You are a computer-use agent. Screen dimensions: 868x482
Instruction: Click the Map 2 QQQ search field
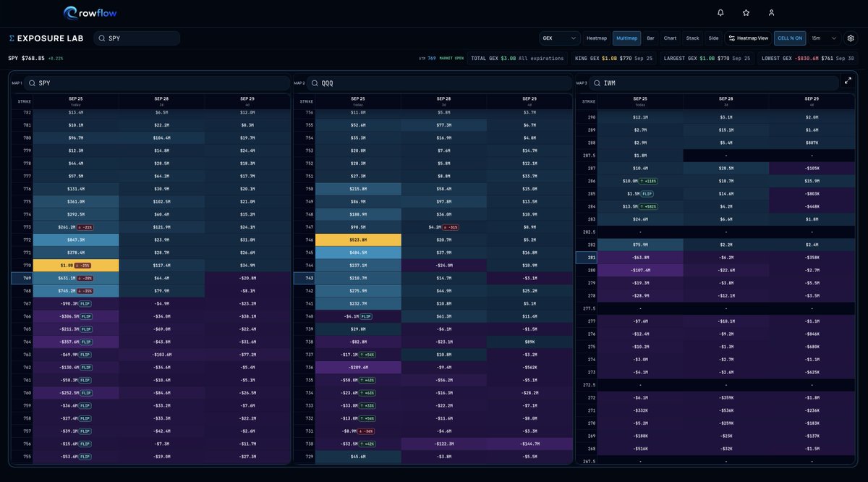pyautogui.click(x=439, y=83)
